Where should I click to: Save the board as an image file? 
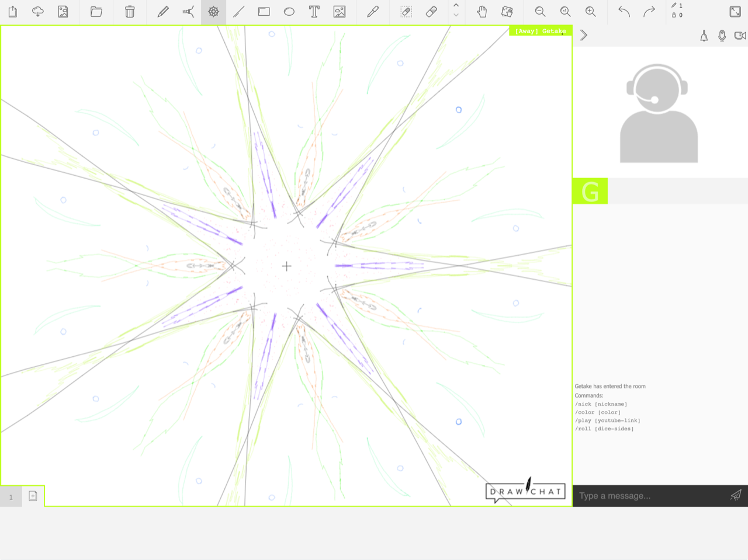point(63,12)
